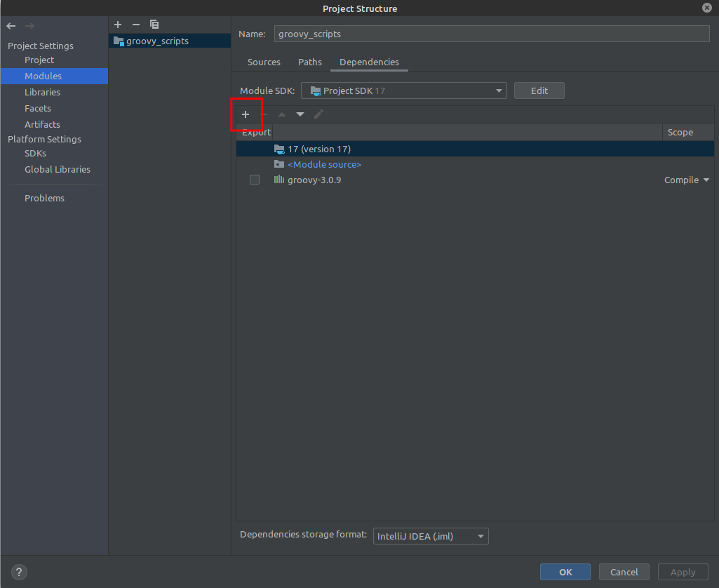The height and width of the screenshot is (588, 719).
Task: Switch to the Sources tab
Action: pos(264,62)
